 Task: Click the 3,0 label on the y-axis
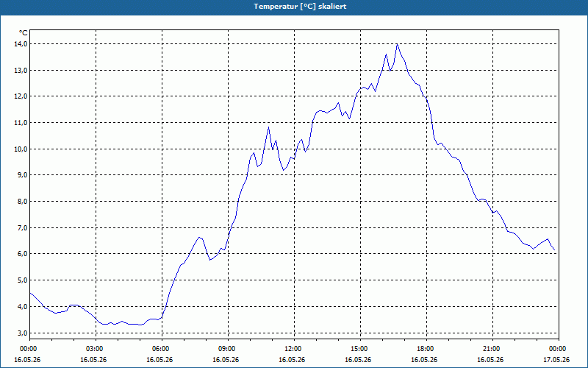[x=23, y=333]
